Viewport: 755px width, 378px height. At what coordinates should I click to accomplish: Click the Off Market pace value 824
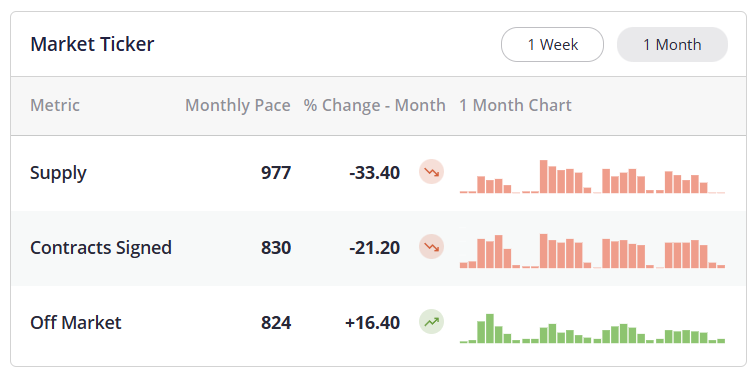point(276,322)
